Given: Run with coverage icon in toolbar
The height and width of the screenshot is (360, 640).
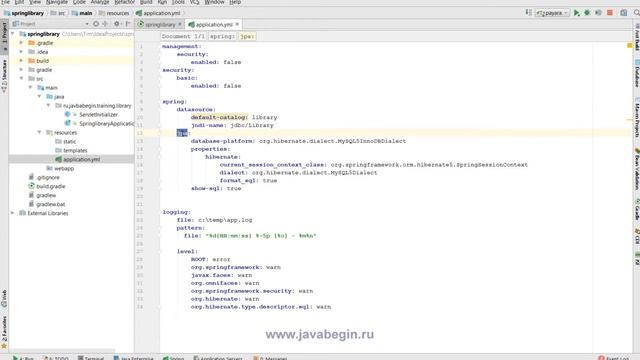Looking at the screenshot, I should [598, 13].
